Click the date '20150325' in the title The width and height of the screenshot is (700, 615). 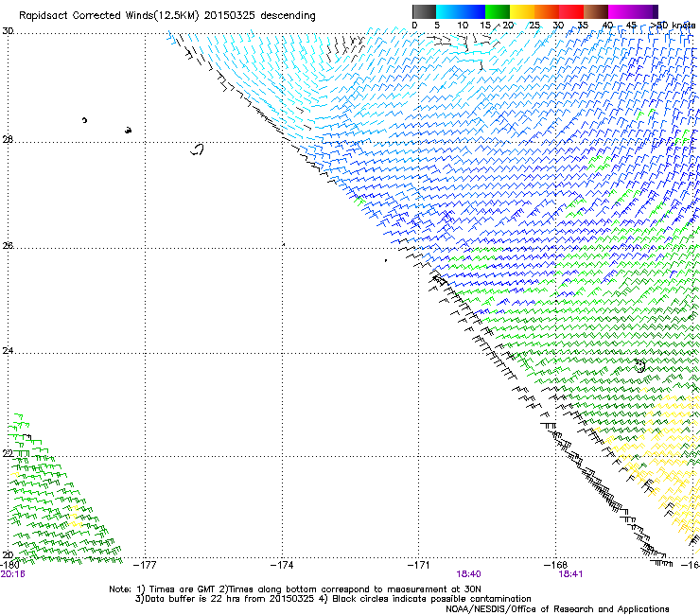pos(229,16)
